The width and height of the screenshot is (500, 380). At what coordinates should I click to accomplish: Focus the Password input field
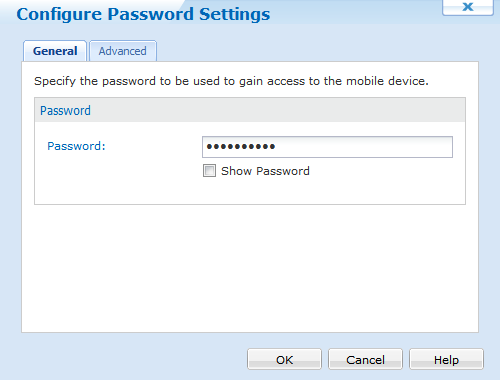click(x=327, y=147)
